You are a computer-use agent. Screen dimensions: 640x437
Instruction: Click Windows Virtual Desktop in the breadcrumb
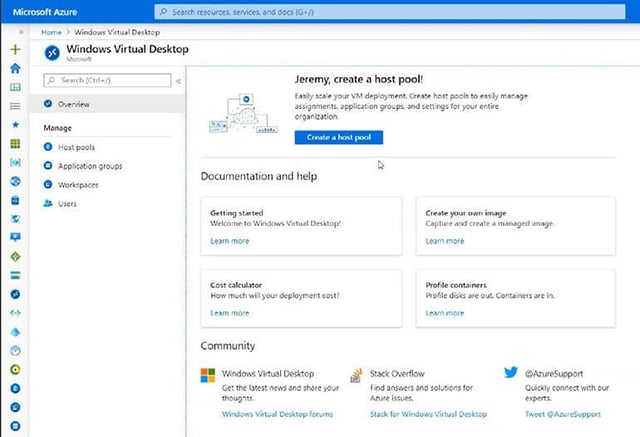click(x=117, y=32)
